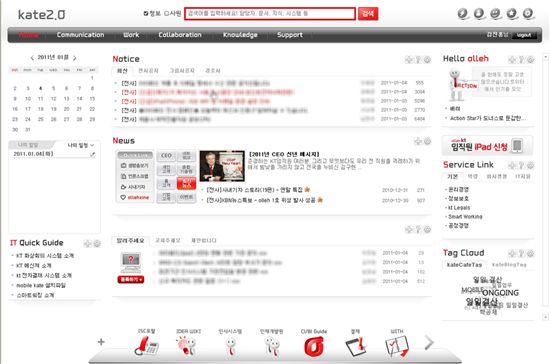Open the Smart Working service link
Screen dimensions: 550x364
point(465,217)
